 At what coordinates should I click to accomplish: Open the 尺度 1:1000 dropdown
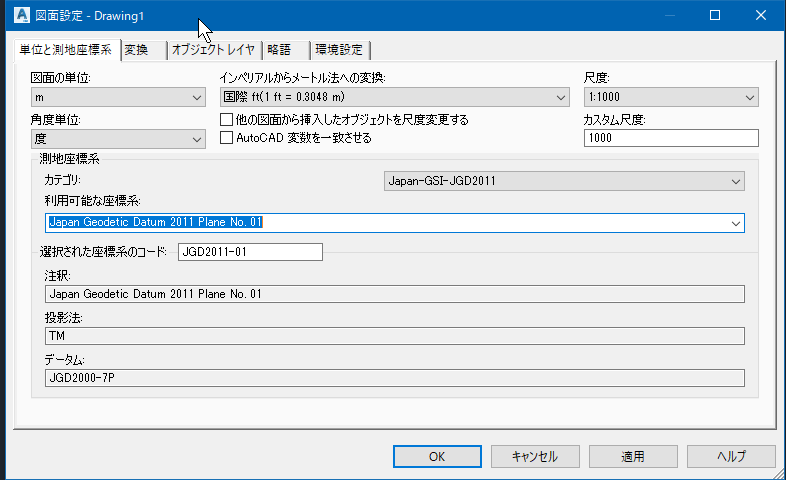(x=671, y=97)
